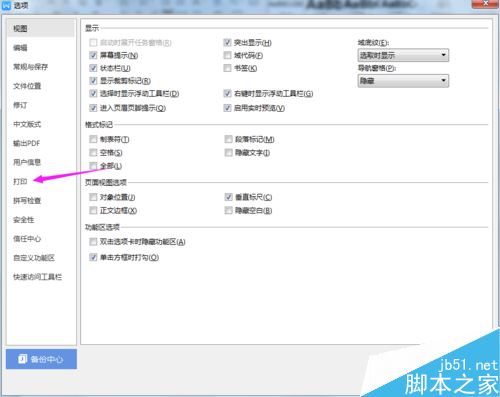Click the WPS icon in title bar
Screen dimensions: 500x397
(x=6, y=6)
